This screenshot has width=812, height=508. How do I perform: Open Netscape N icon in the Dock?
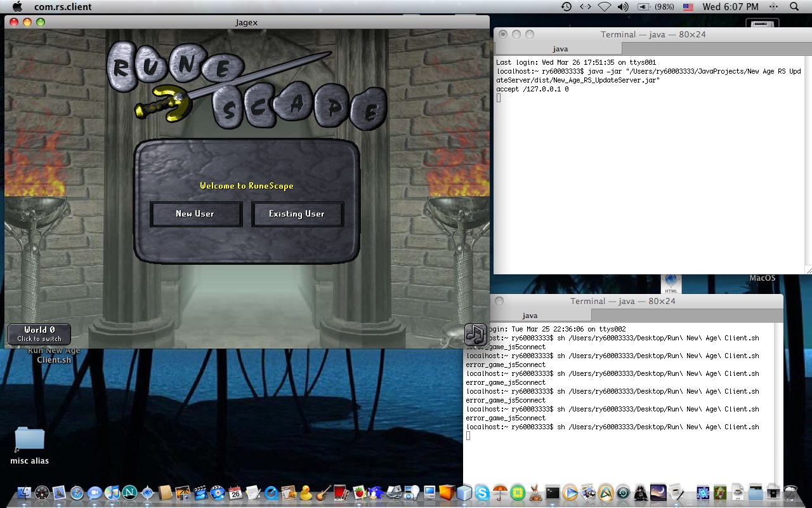(129, 492)
